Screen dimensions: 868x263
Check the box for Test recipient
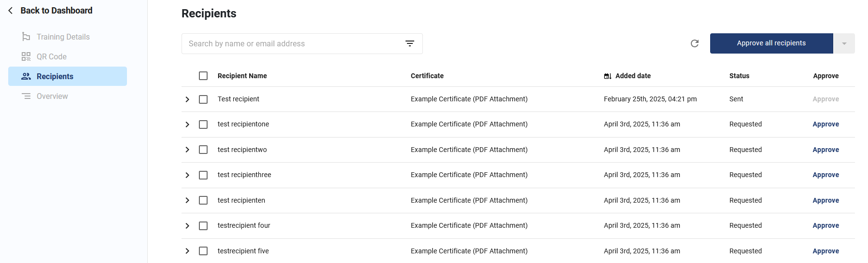click(x=203, y=99)
